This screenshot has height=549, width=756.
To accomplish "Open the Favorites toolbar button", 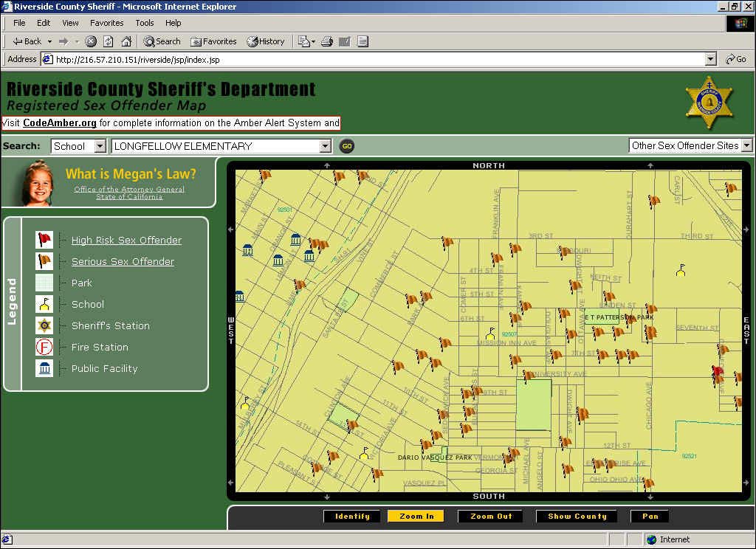I will click(213, 41).
